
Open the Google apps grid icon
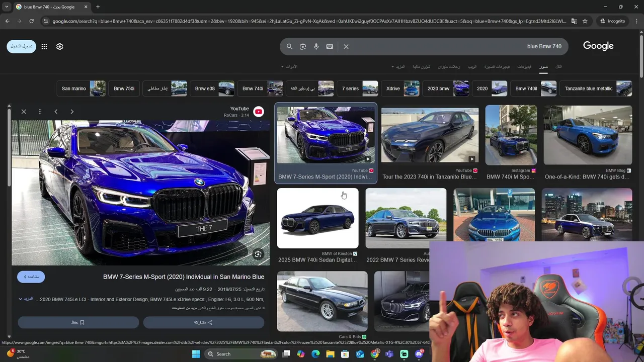pos(44,46)
